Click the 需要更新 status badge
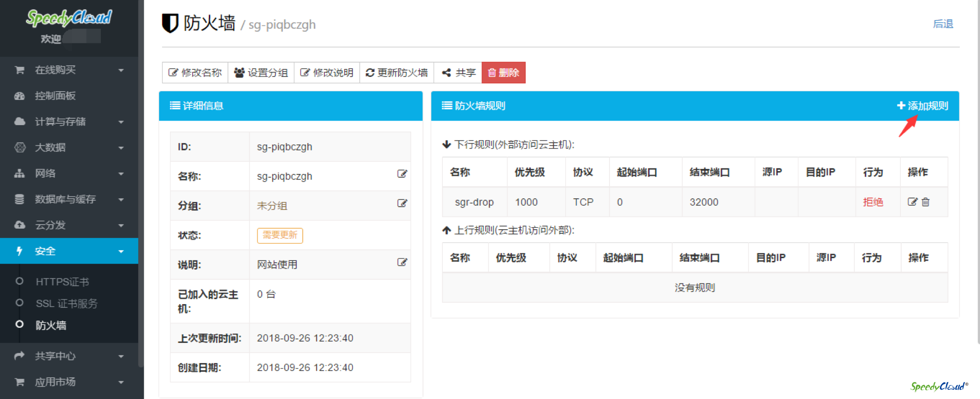The width and height of the screenshot is (980, 399). [x=280, y=235]
